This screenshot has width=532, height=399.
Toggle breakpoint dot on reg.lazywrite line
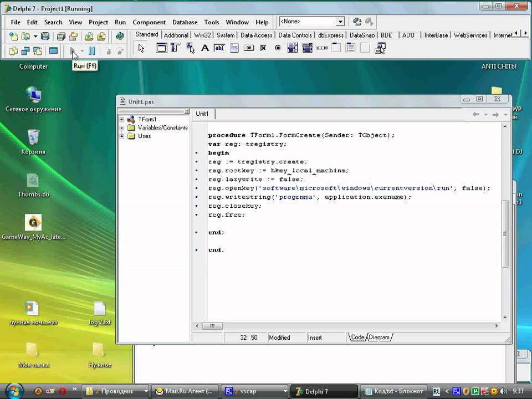pyautogui.click(x=196, y=180)
